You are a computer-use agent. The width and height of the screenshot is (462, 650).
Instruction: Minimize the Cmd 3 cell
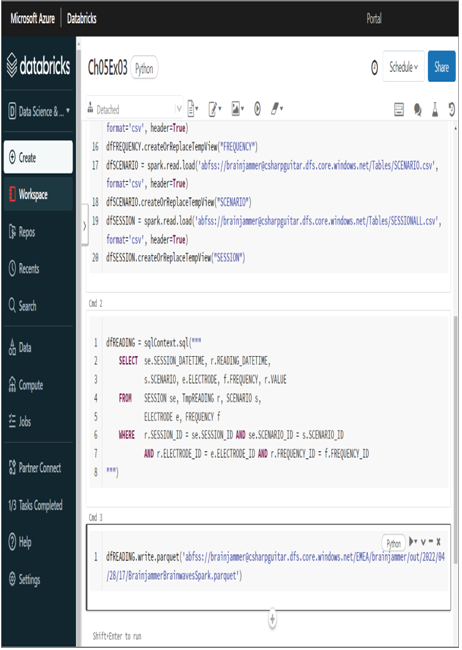tap(431, 542)
